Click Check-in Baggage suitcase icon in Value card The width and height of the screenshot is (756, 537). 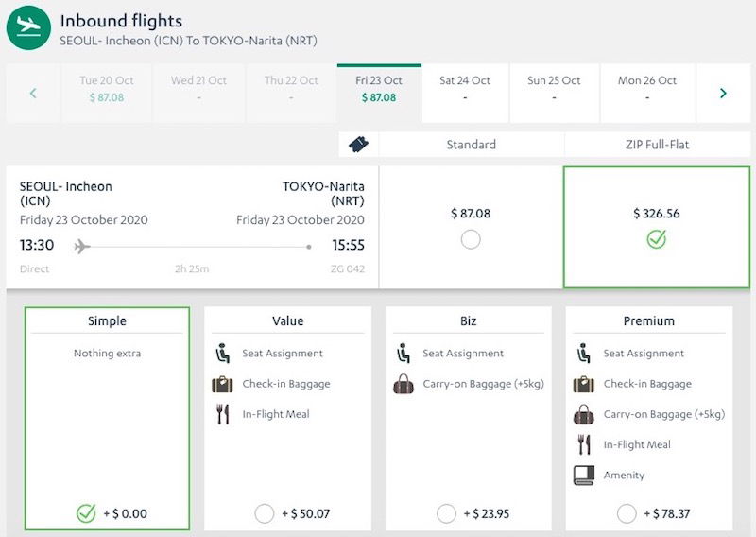pyautogui.click(x=223, y=384)
